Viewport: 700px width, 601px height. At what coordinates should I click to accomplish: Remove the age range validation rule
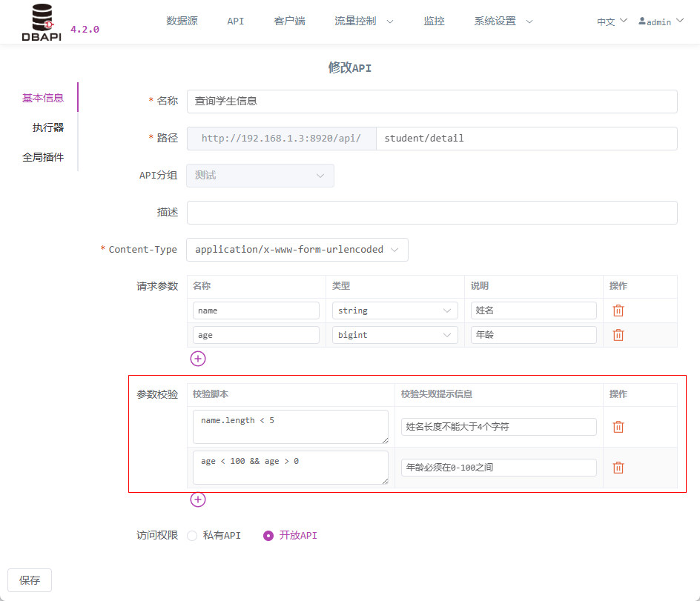(618, 468)
